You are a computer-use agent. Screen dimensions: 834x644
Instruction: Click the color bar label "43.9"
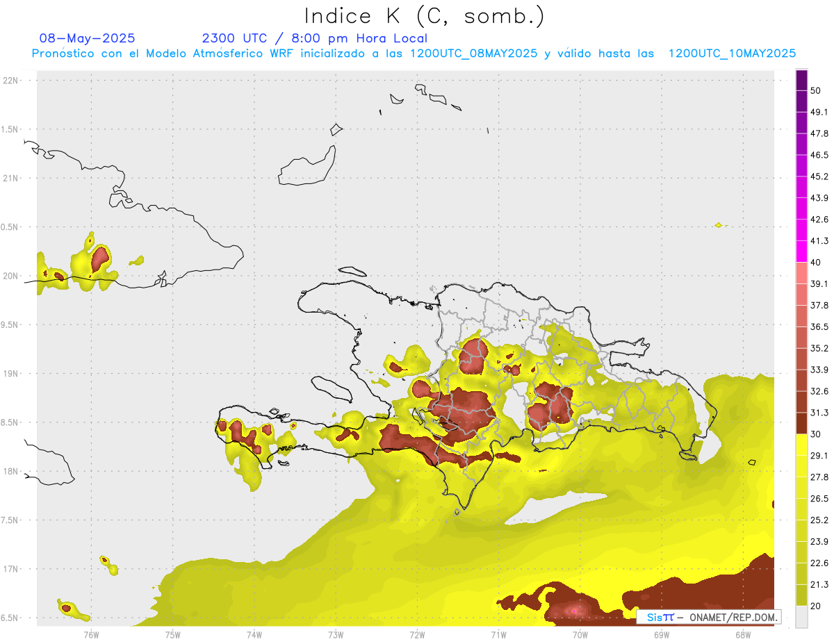pyautogui.click(x=819, y=198)
